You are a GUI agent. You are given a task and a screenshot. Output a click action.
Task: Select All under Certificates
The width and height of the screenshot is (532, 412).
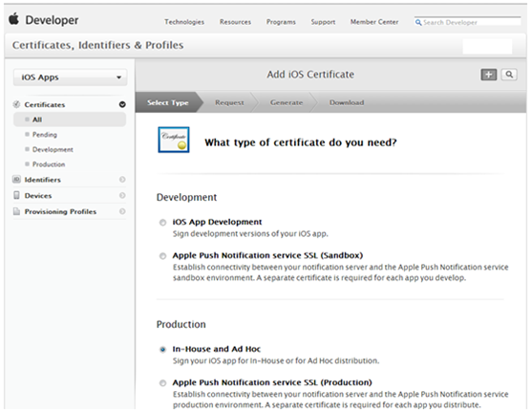pyautogui.click(x=70, y=119)
